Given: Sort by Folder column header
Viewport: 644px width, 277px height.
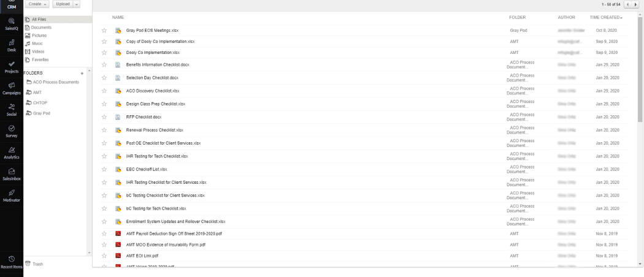Looking at the screenshot, I should click(x=517, y=18).
